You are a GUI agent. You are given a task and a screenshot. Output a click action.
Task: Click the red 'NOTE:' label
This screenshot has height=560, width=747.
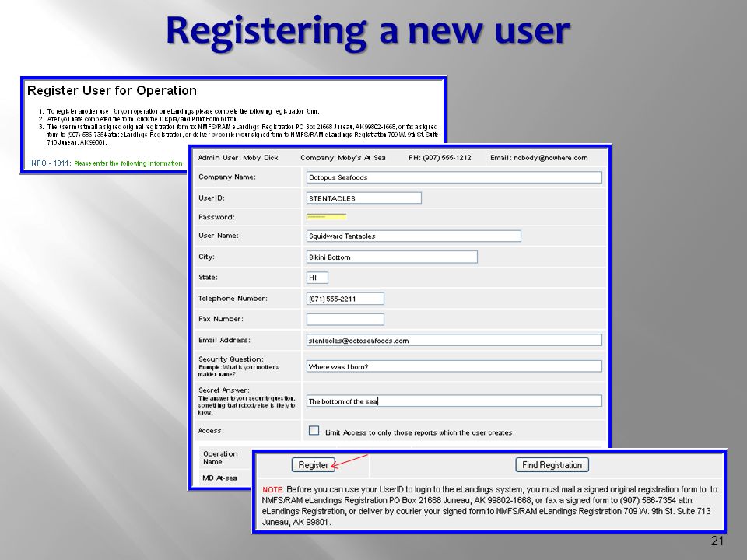point(273,489)
